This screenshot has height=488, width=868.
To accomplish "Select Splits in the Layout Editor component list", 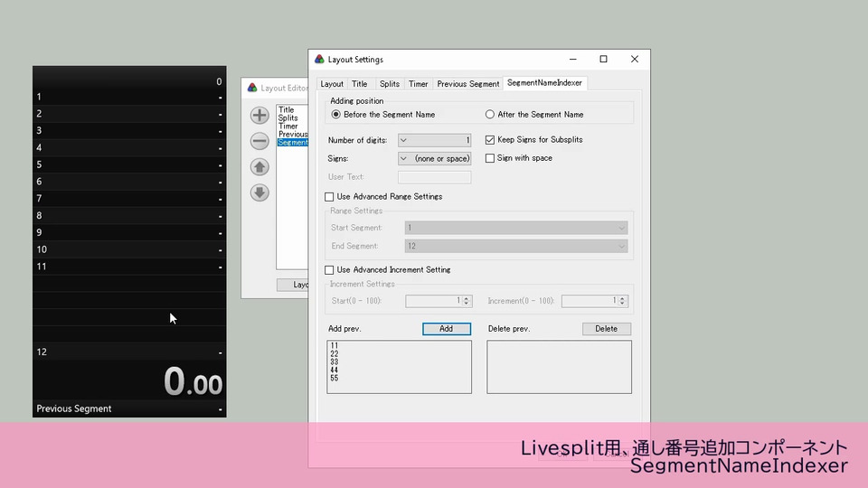I will (x=288, y=117).
